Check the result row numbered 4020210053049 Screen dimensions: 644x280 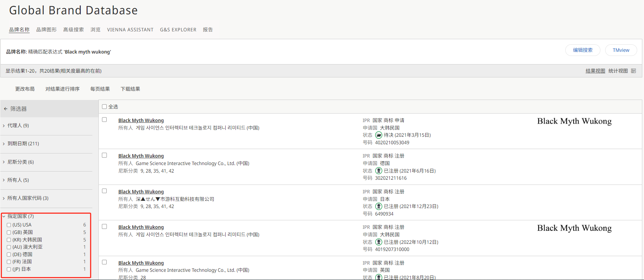(104, 120)
